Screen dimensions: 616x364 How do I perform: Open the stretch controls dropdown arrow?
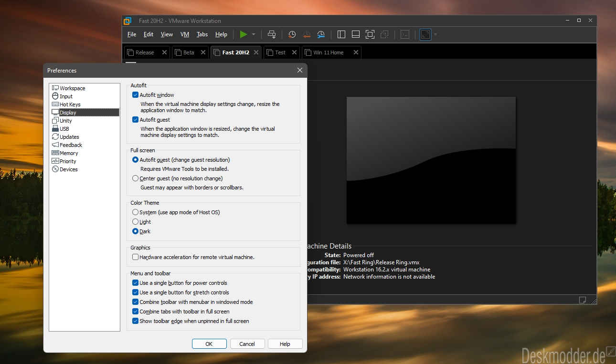coord(435,34)
